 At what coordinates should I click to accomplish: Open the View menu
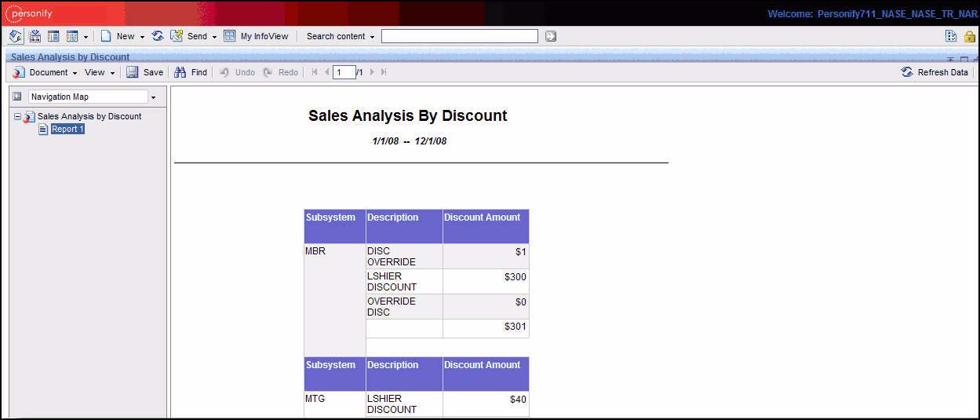pos(100,72)
